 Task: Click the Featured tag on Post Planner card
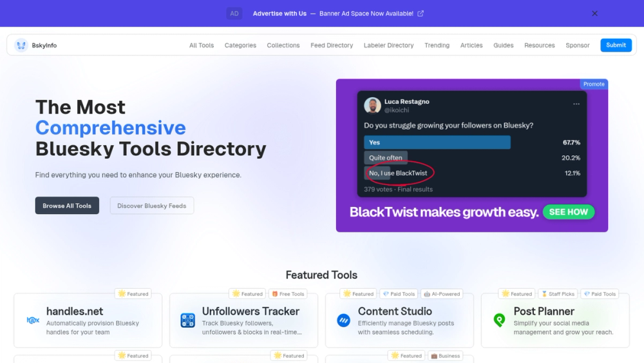point(516,294)
